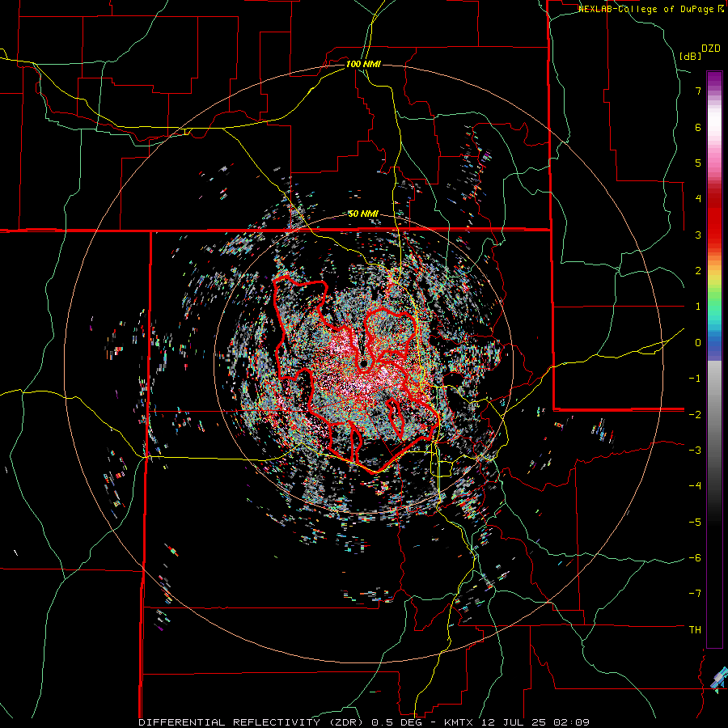Image resolution: width=728 pixels, height=728 pixels.
Task: Click the 4 dB legend tick label
Action: pyautogui.click(x=698, y=199)
